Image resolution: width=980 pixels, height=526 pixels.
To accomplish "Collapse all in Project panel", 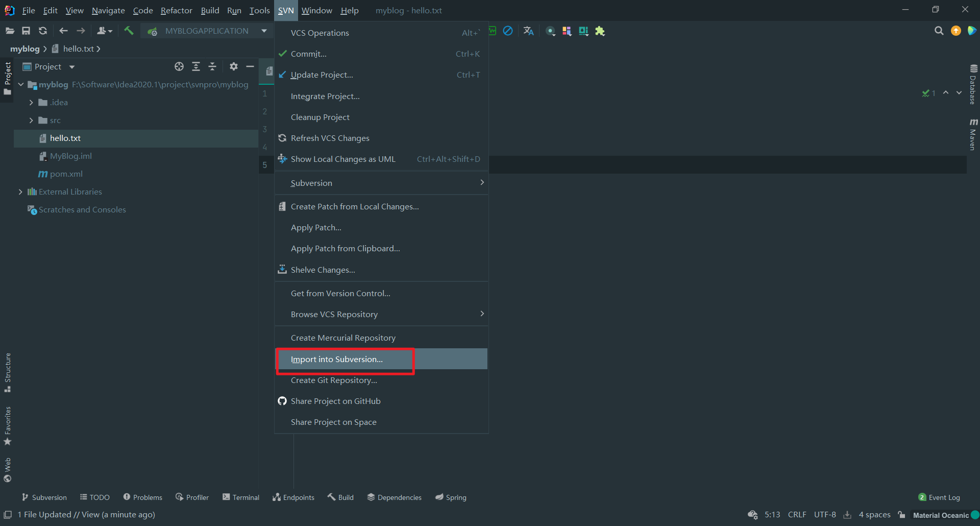I will point(212,66).
